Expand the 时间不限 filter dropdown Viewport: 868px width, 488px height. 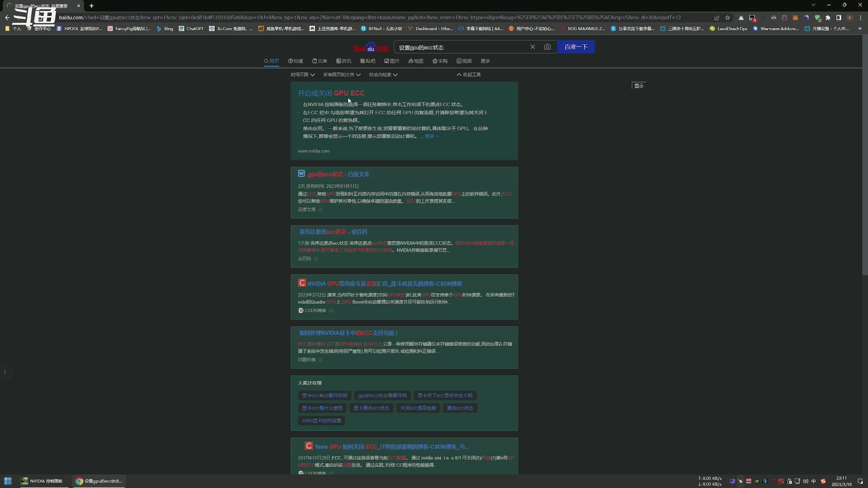(302, 75)
